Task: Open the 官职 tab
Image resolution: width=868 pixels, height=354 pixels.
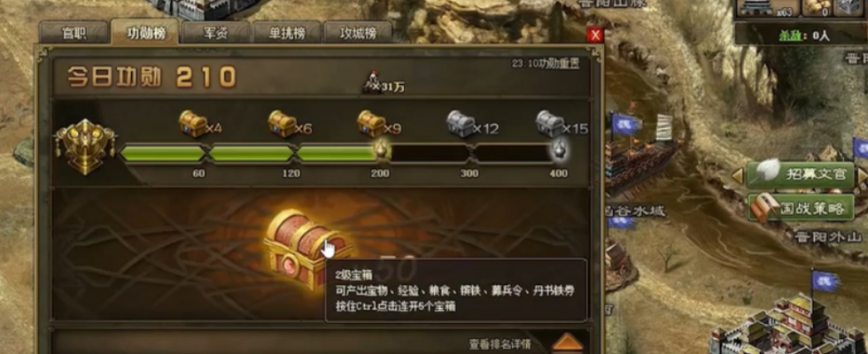Action: (x=74, y=34)
